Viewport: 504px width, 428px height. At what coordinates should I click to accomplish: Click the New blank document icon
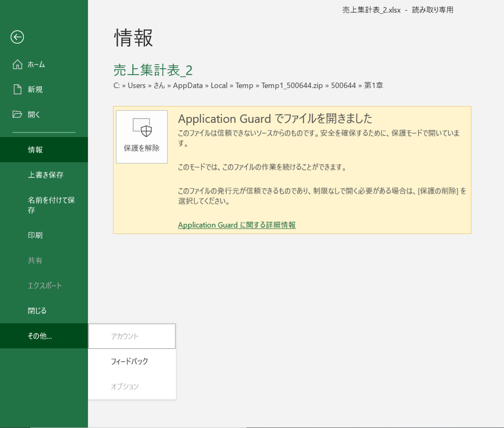tap(17, 89)
